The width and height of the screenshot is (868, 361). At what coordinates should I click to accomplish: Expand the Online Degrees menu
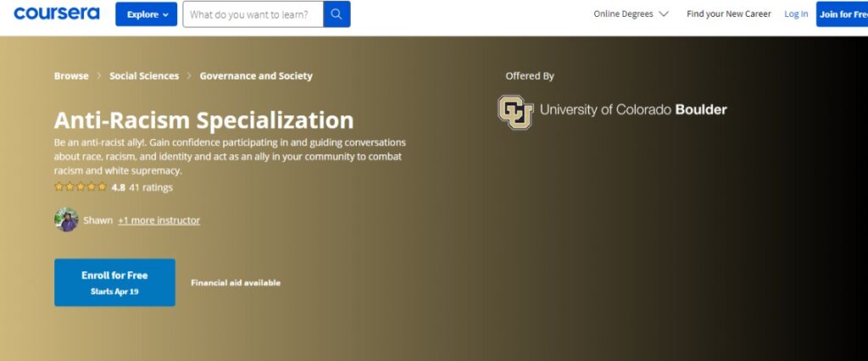[631, 14]
